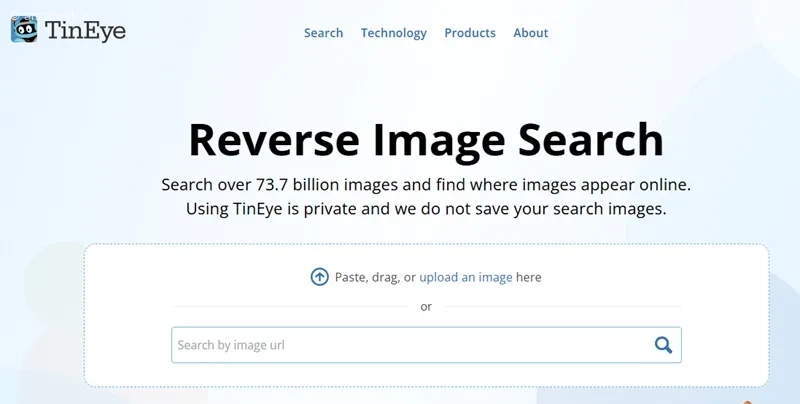The width and height of the screenshot is (800, 404).
Task: Open the Technology navigation item
Action: pos(393,33)
